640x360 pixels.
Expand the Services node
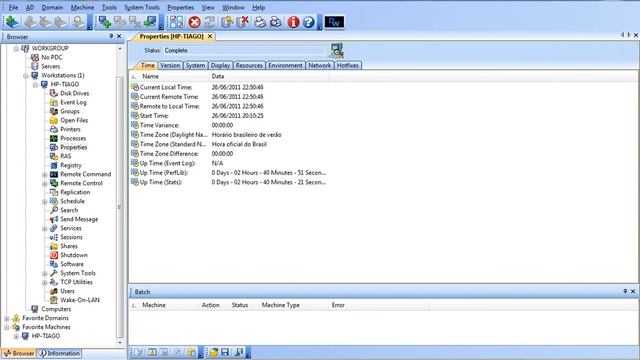44,228
